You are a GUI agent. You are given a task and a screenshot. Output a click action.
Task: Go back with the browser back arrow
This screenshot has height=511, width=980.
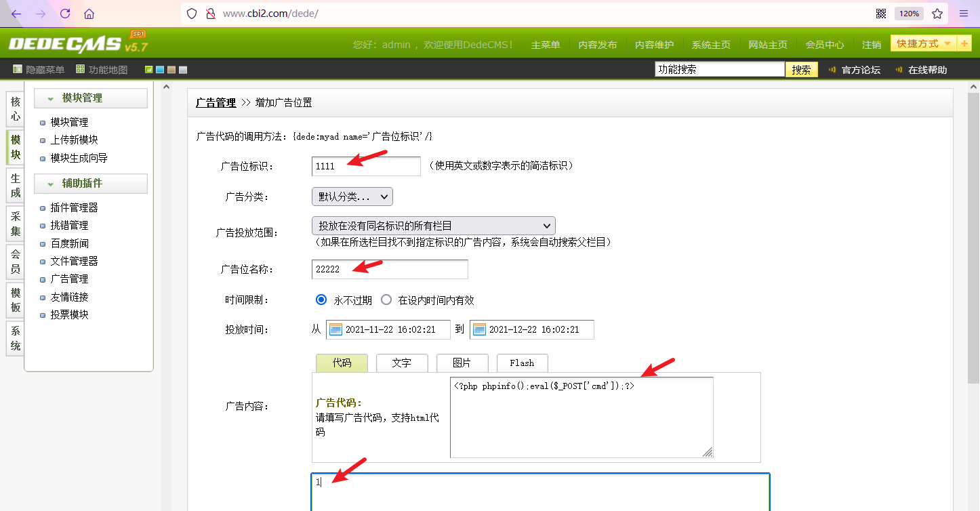[16, 14]
